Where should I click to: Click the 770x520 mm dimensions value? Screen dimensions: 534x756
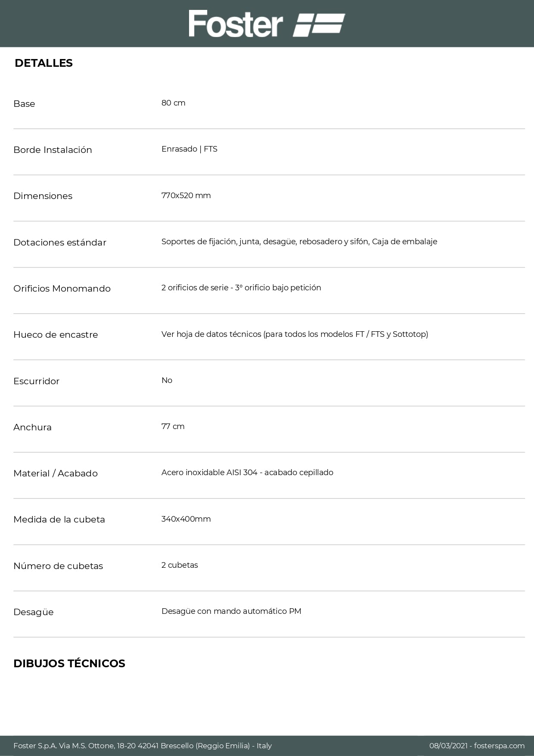[x=186, y=196]
